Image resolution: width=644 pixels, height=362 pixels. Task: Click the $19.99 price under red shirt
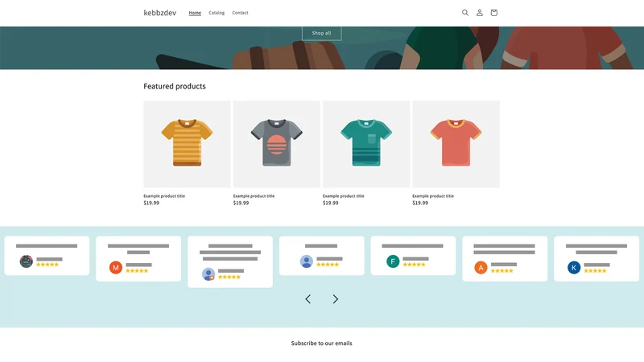pos(420,203)
